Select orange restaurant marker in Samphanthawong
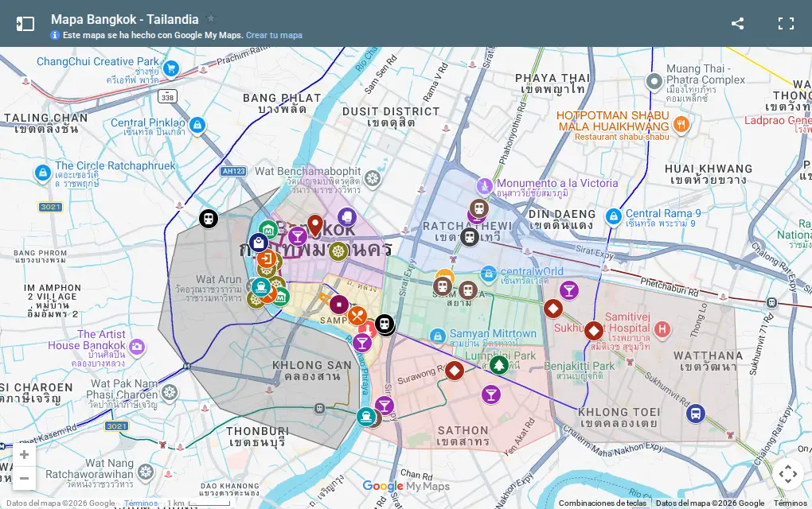The width and height of the screenshot is (812, 509). pos(357,316)
